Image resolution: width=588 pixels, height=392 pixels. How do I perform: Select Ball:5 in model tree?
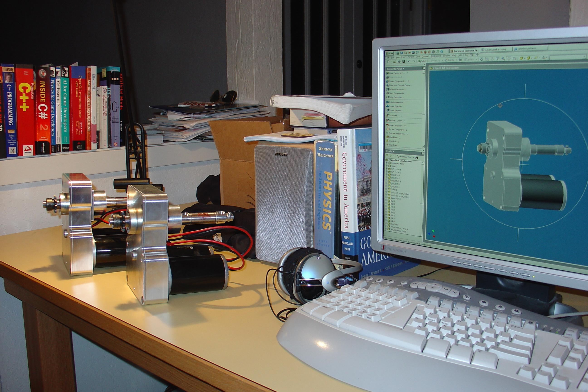click(391, 213)
